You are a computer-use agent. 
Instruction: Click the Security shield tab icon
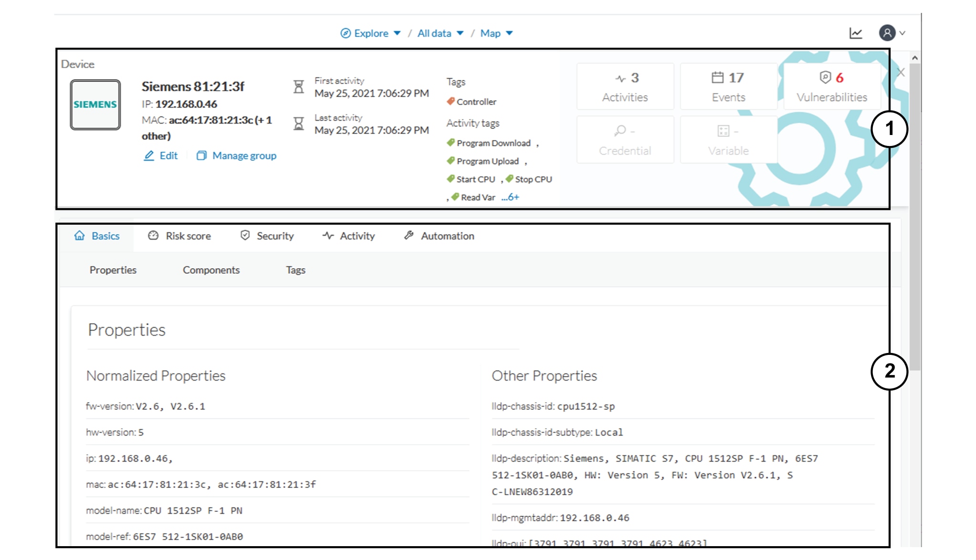(245, 236)
